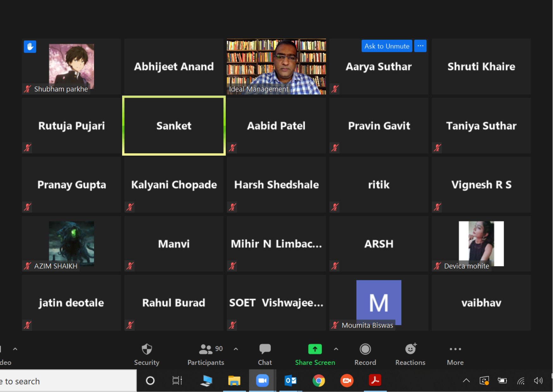Click muted mic icon on Rutuja Pujari tile
This screenshot has width=553, height=392.
click(28, 148)
